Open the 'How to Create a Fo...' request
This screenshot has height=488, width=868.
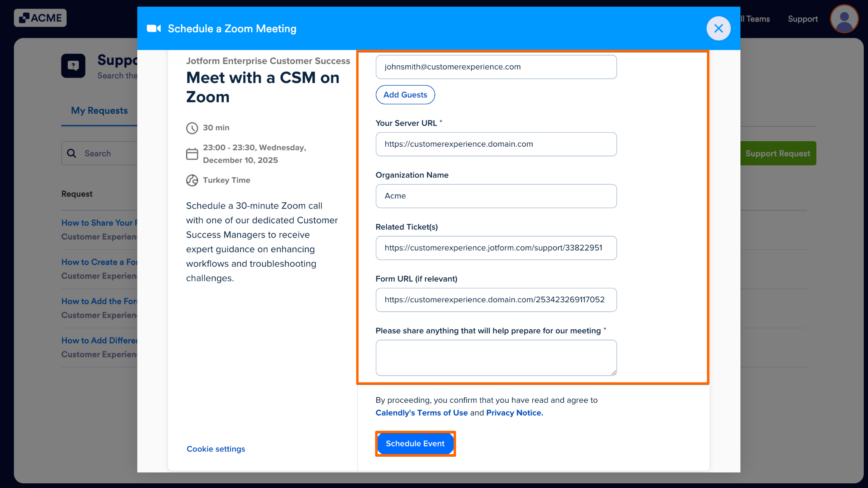[x=99, y=262]
